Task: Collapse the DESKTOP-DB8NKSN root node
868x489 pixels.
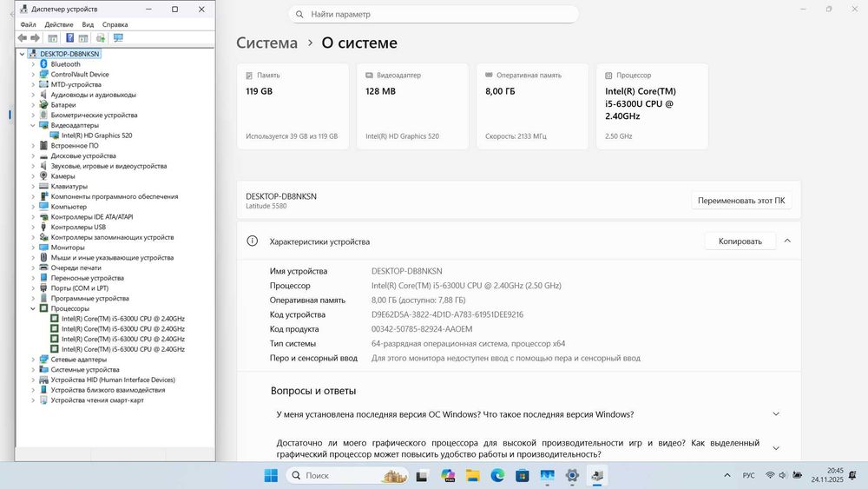Action: 23,54
